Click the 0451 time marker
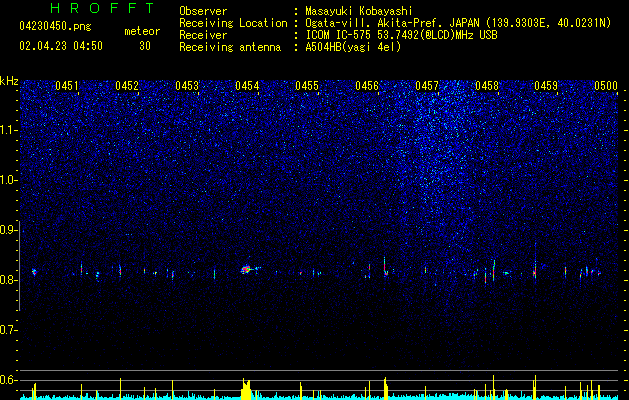629x400 pixels. 67,86
